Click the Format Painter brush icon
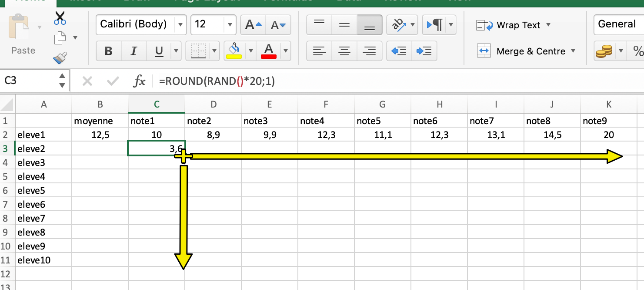The height and width of the screenshot is (290, 644). 60,57
